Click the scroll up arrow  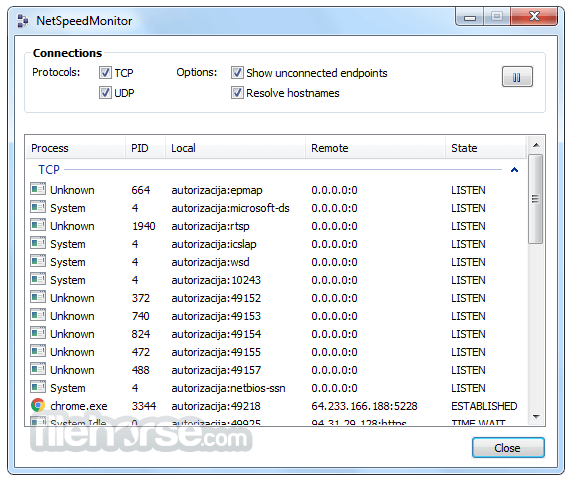pyautogui.click(x=536, y=145)
